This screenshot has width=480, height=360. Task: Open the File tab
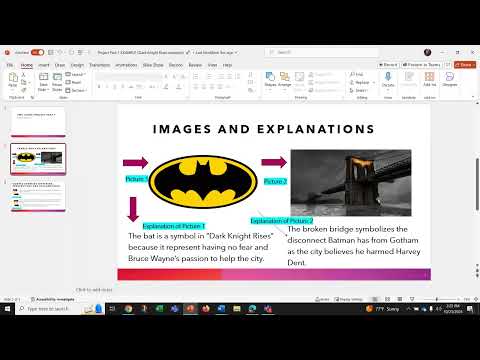click(x=10, y=65)
